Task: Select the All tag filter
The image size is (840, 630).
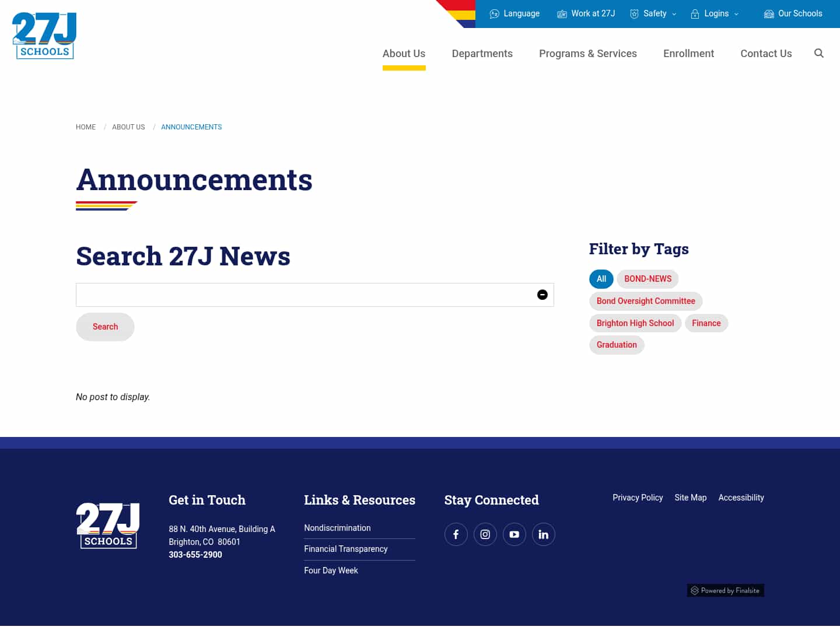Action: point(601,279)
